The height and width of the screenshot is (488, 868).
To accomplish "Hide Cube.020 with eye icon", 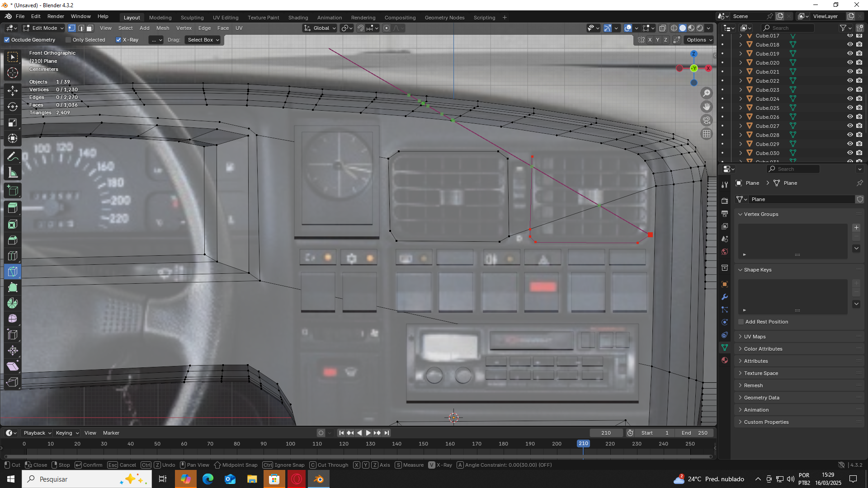I will click(x=850, y=63).
